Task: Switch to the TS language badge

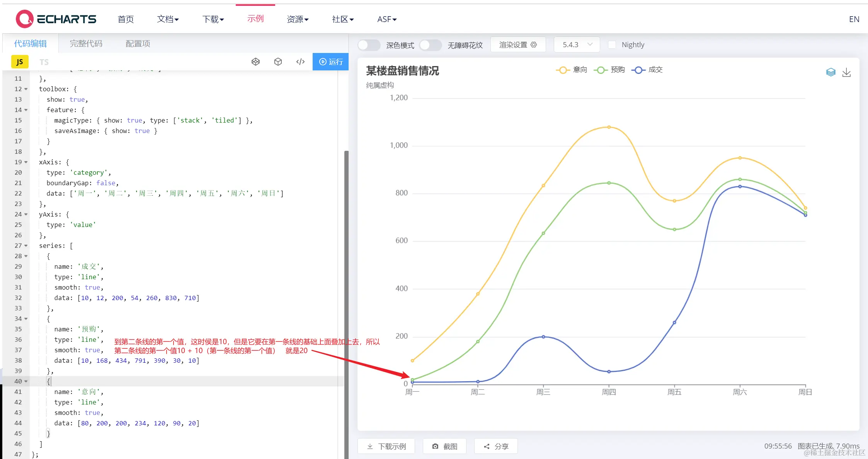Action: point(44,62)
